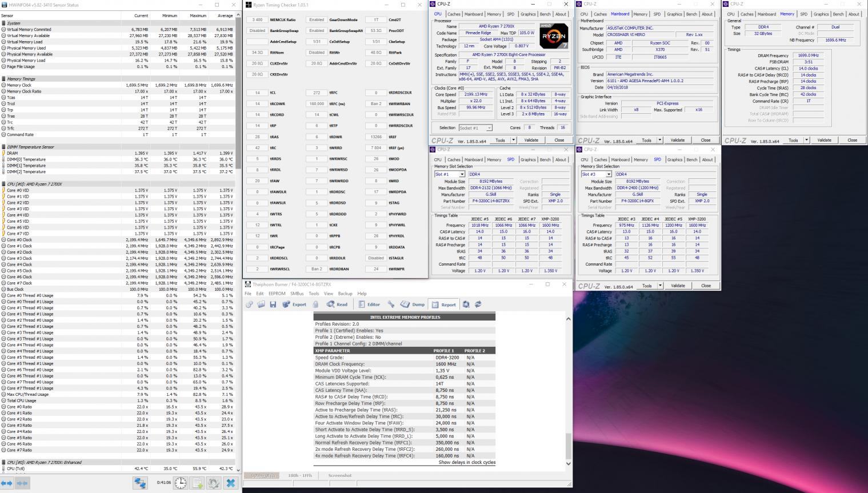Screen dimensions: 868x493
Task: Open the Tools dropdown arrow in the CPU-Z CPU window
Action: [x=513, y=140]
